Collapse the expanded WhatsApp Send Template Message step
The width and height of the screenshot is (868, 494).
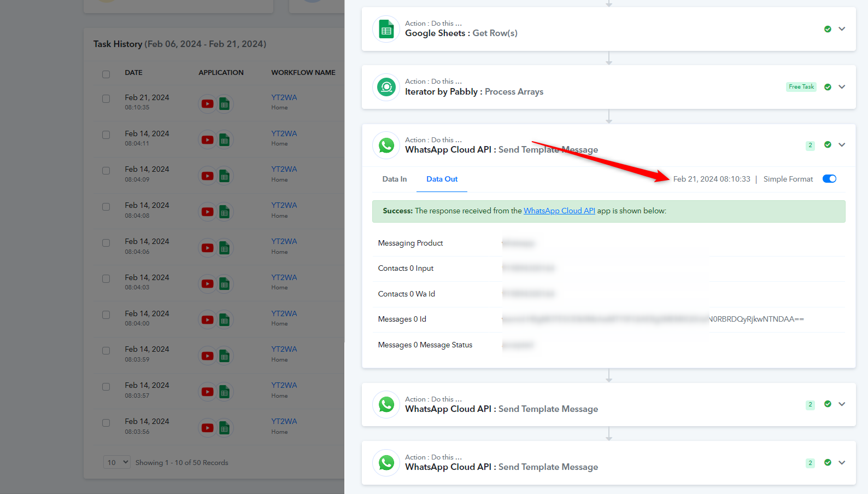(x=842, y=145)
